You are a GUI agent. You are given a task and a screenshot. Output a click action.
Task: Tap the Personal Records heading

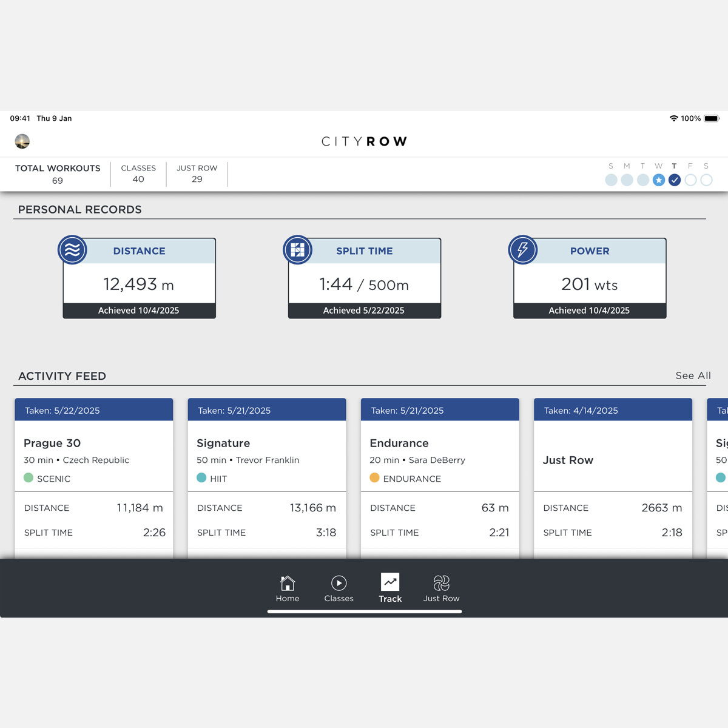coord(80,209)
